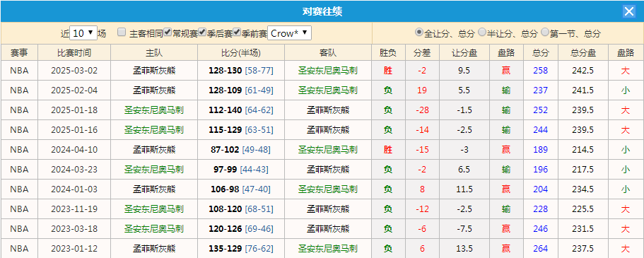Click total score 189
The height and width of the screenshot is (258, 644).
click(541, 150)
